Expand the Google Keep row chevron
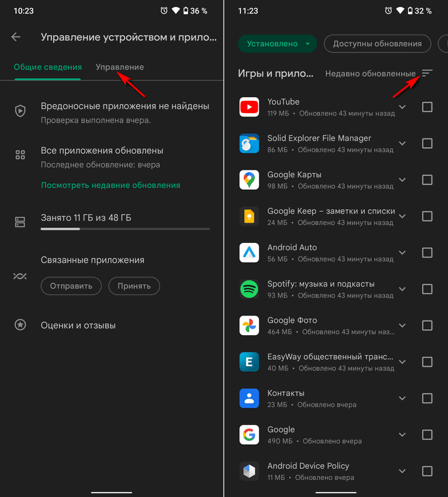 (402, 216)
